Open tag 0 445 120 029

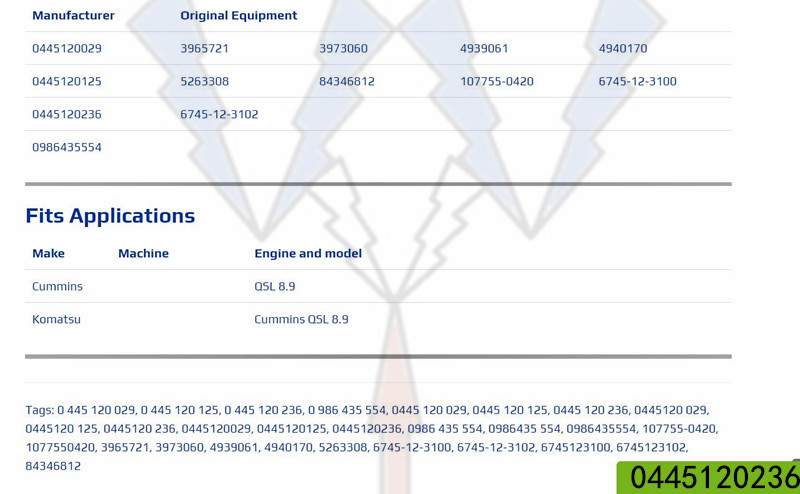[96, 410]
